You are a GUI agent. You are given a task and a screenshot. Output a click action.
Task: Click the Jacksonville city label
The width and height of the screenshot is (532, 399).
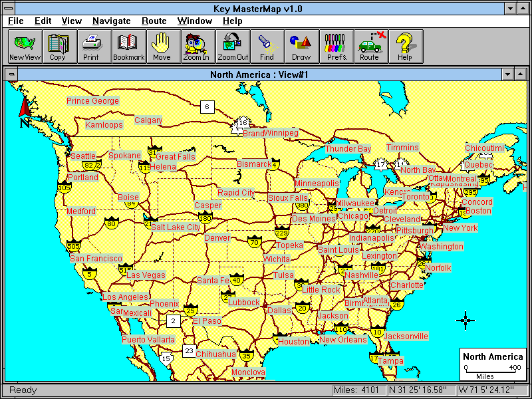click(406, 336)
